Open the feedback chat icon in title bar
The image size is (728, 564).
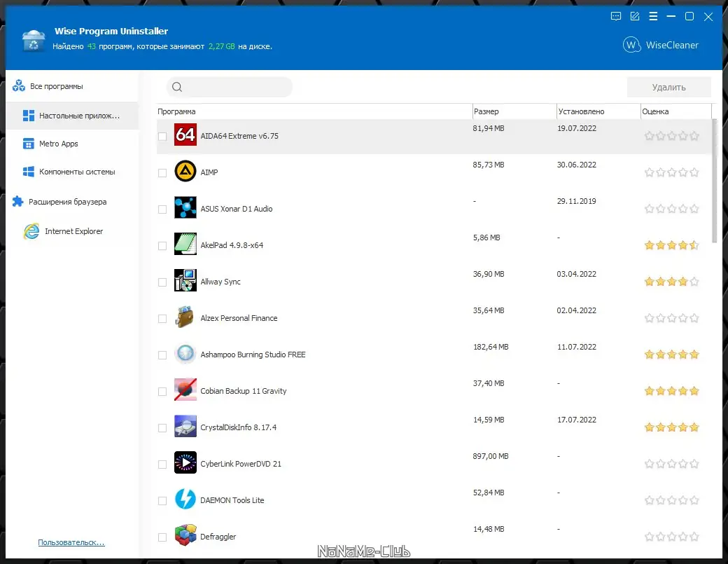pos(615,17)
